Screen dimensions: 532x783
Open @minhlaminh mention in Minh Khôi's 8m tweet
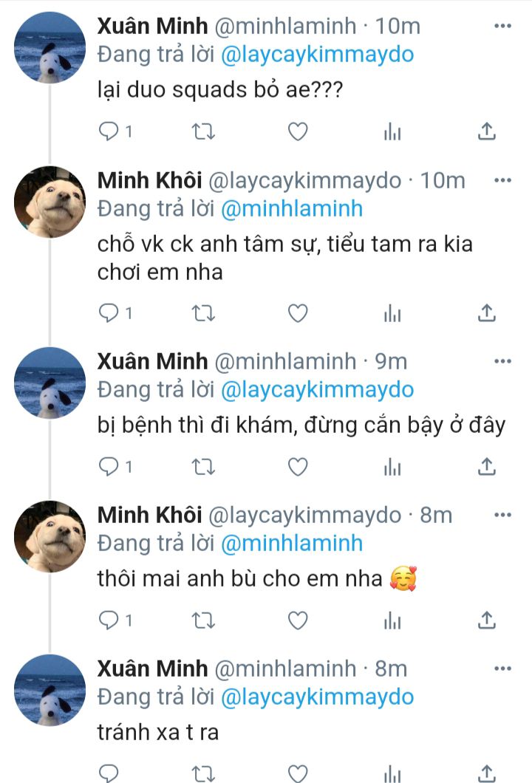coord(292,544)
